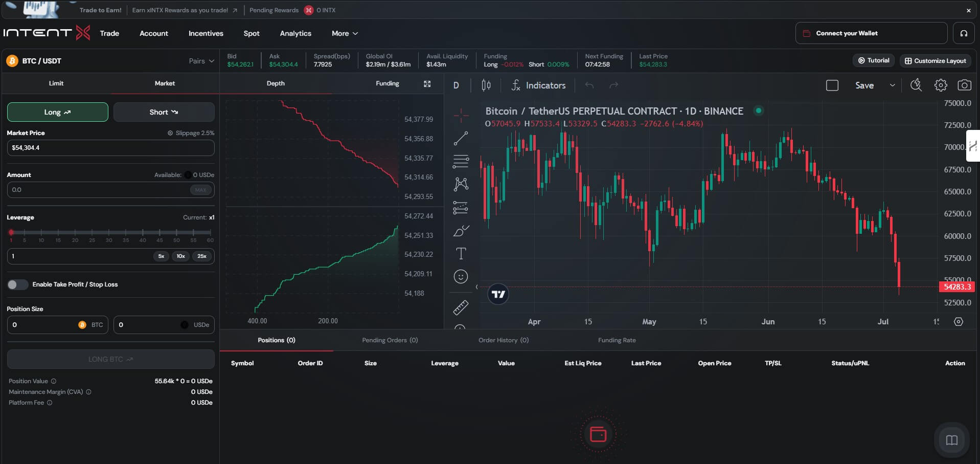980x464 pixels.
Task: Click Customize Layout button
Action: click(936, 60)
